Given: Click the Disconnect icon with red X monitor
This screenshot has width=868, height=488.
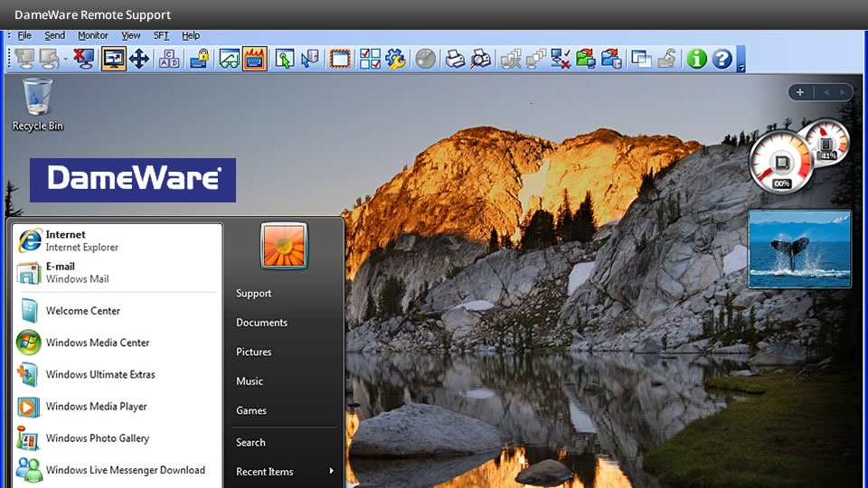Looking at the screenshot, I should [84, 59].
